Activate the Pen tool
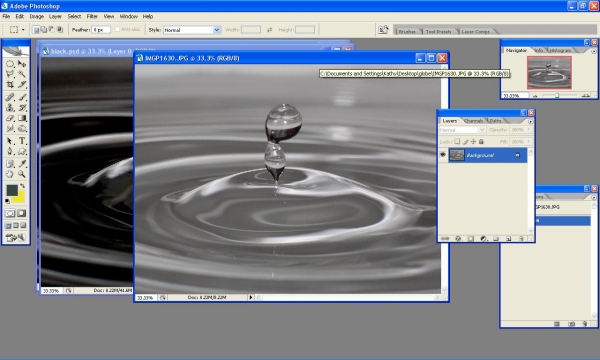 [x=10, y=151]
